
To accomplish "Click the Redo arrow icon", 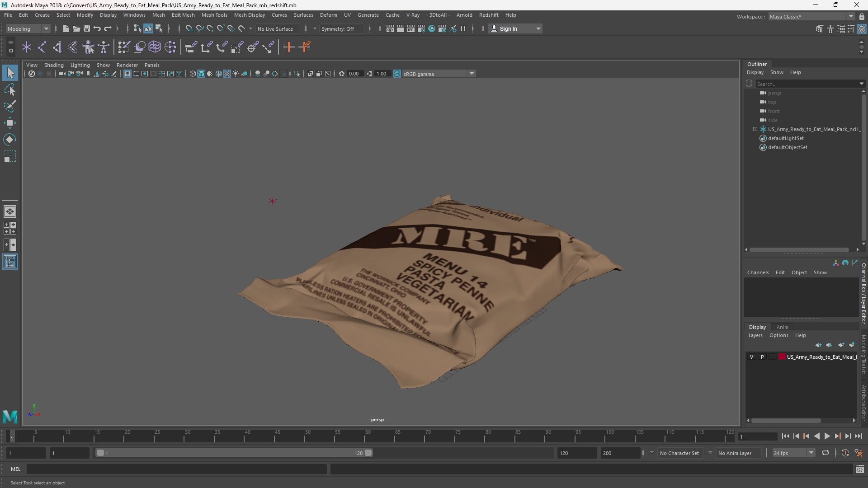I will [108, 29].
